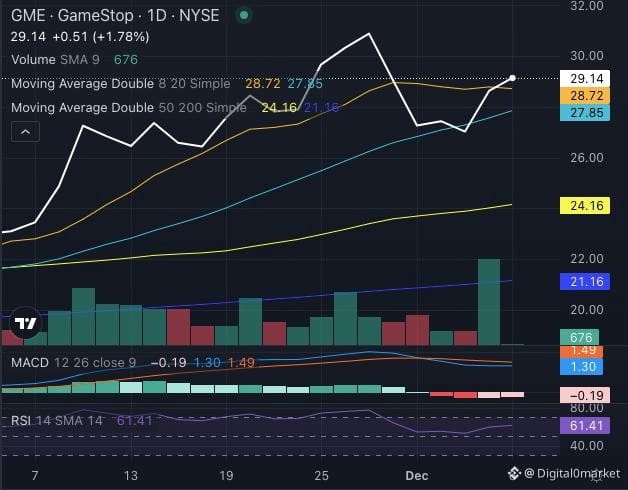Click the white last-price dot on the chart
This screenshot has width=628, height=490.
point(512,78)
